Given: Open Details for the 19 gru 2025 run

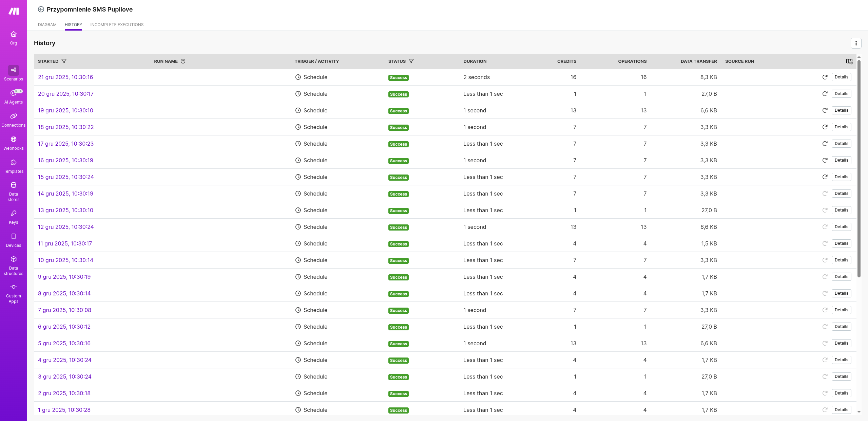Looking at the screenshot, I should tap(841, 111).
